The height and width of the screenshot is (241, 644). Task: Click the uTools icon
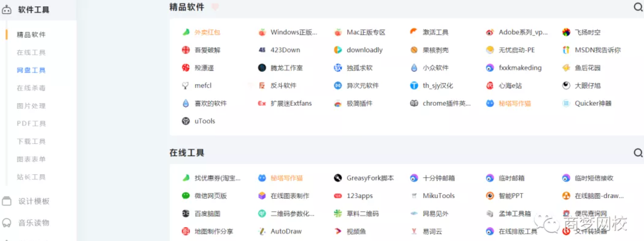click(x=186, y=121)
